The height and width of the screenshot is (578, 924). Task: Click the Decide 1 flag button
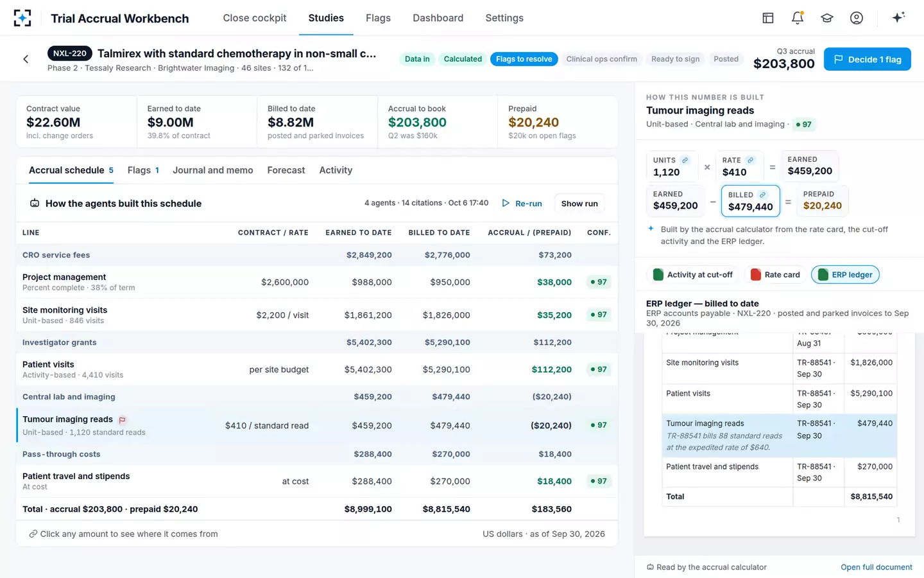click(x=867, y=59)
